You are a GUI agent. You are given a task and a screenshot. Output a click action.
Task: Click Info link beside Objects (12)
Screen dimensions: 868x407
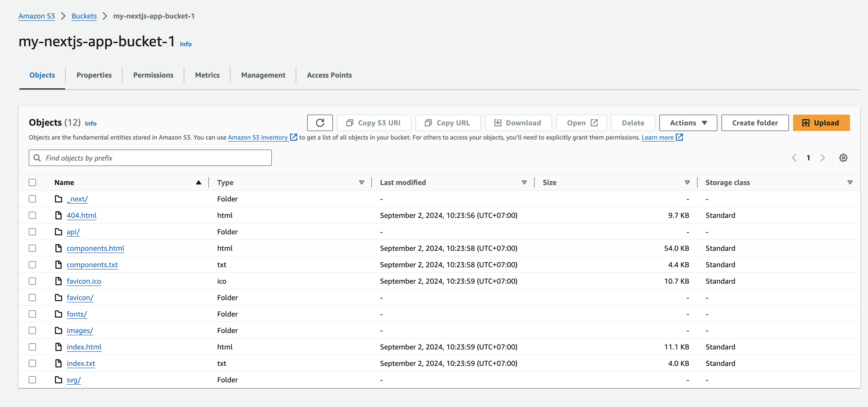91,123
